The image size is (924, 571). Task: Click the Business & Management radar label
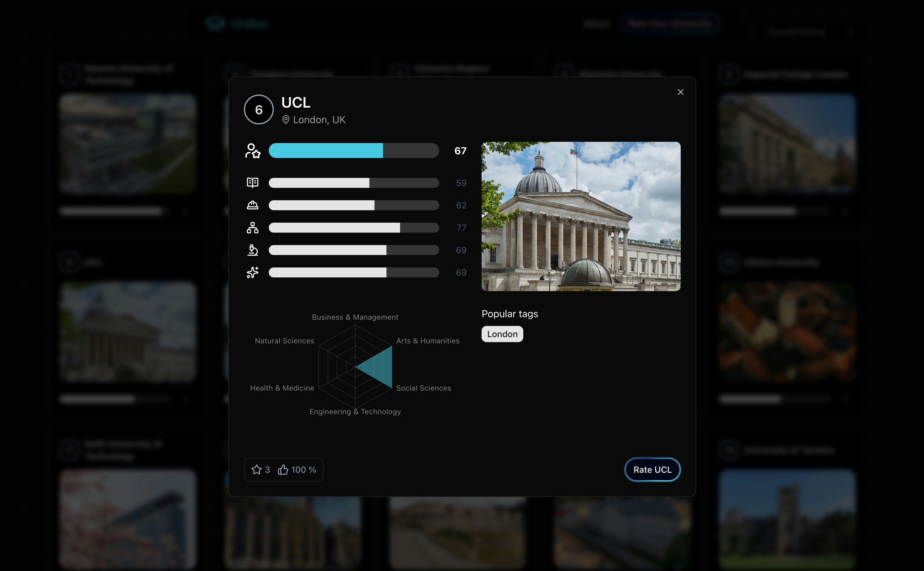[x=355, y=317]
